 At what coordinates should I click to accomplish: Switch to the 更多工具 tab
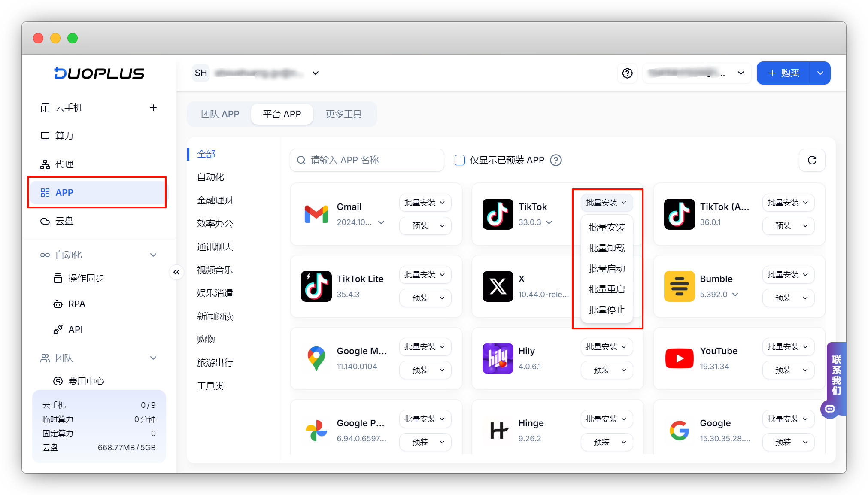[344, 114]
